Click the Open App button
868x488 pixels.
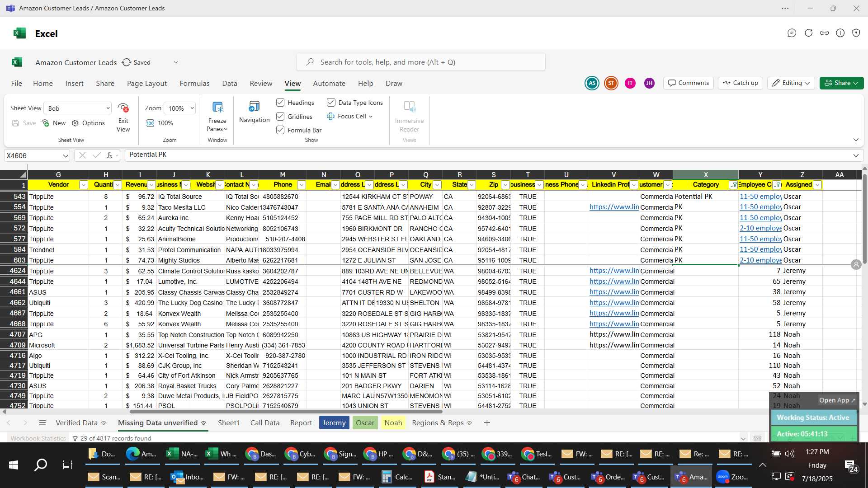tap(837, 400)
